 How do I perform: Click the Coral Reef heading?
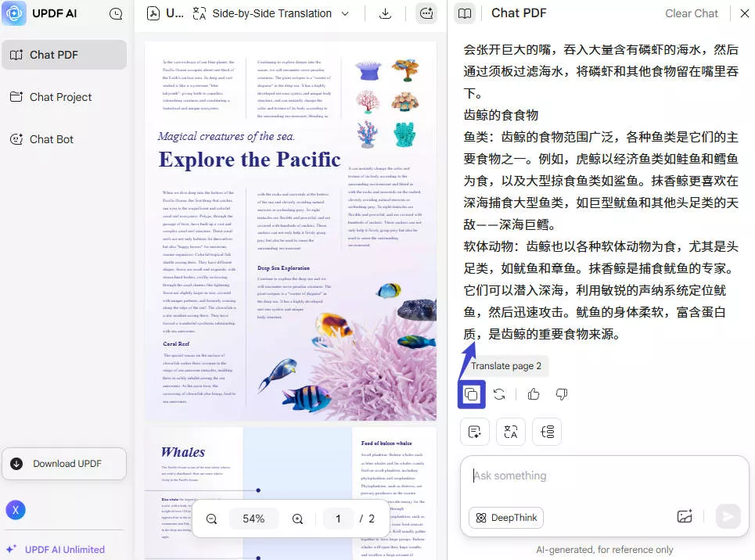point(176,344)
